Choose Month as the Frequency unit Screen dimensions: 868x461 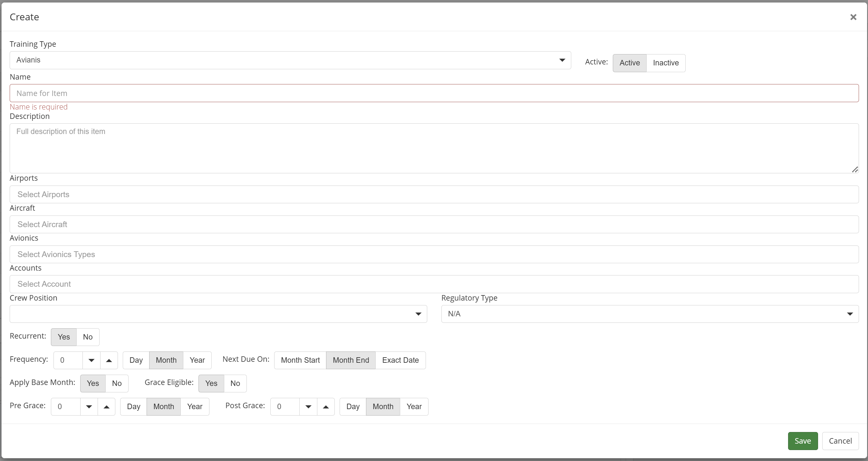tap(166, 360)
